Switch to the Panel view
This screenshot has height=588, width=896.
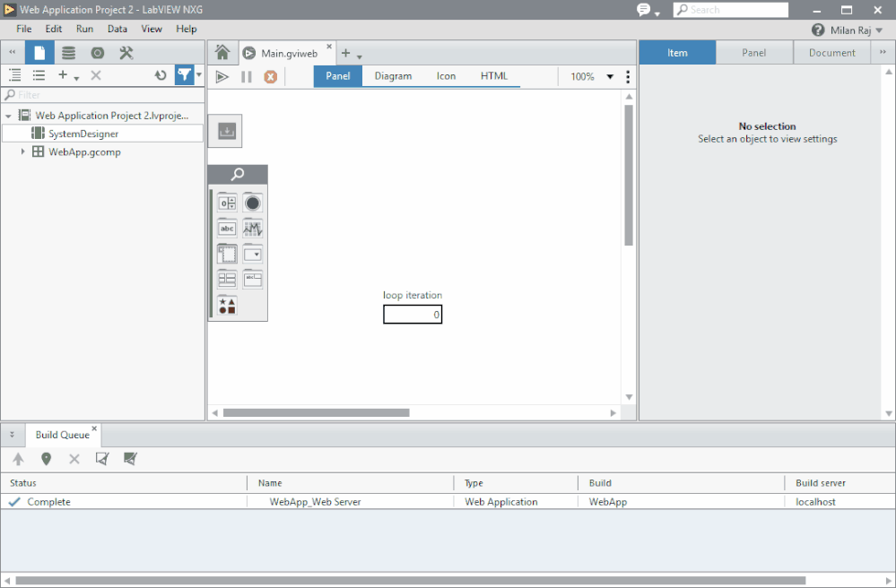(x=338, y=76)
